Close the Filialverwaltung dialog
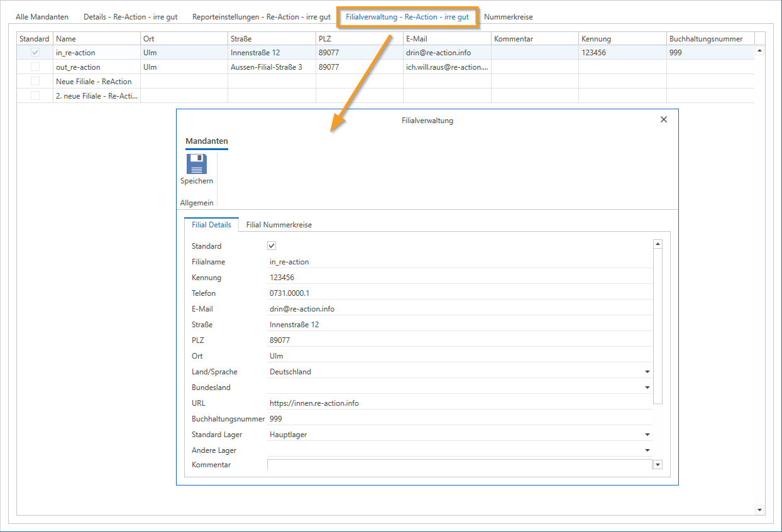This screenshot has height=532, width=782. [663, 119]
